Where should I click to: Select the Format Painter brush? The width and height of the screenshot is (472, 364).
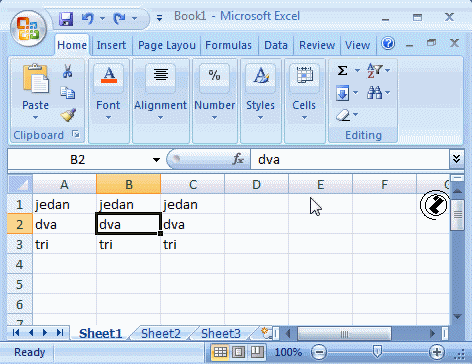68,115
